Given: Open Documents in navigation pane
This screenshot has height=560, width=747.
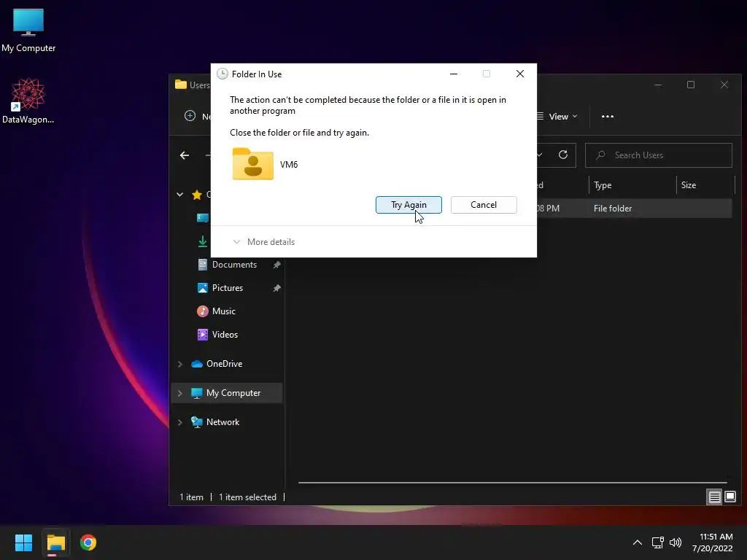Looking at the screenshot, I should coord(234,265).
